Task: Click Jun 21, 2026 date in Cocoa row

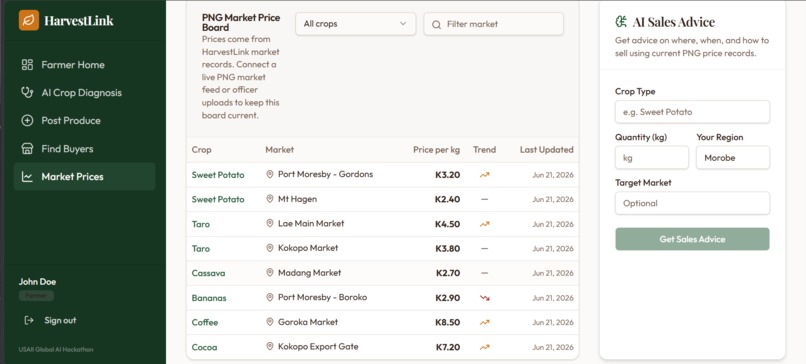Action: 553,347
